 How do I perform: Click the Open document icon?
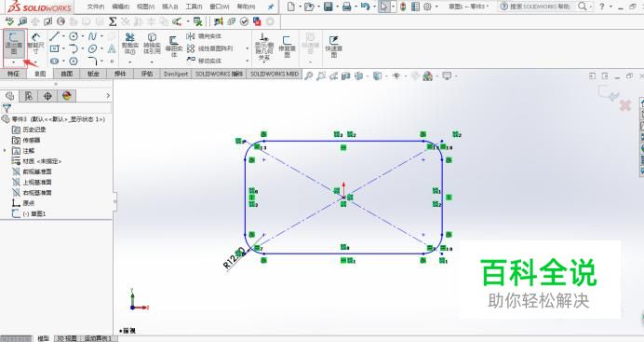[x=309, y=7]
